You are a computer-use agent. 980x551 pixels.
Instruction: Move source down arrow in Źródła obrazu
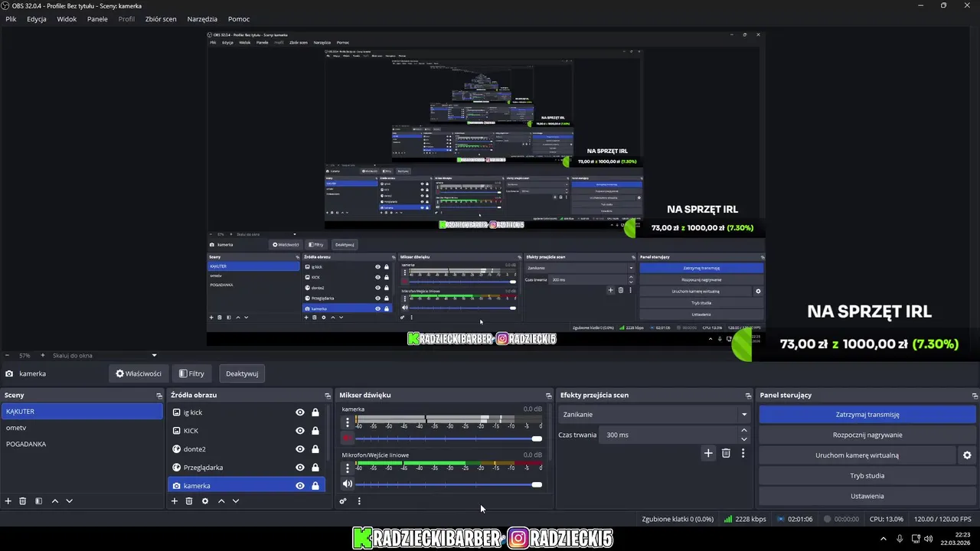coord(236,501)
